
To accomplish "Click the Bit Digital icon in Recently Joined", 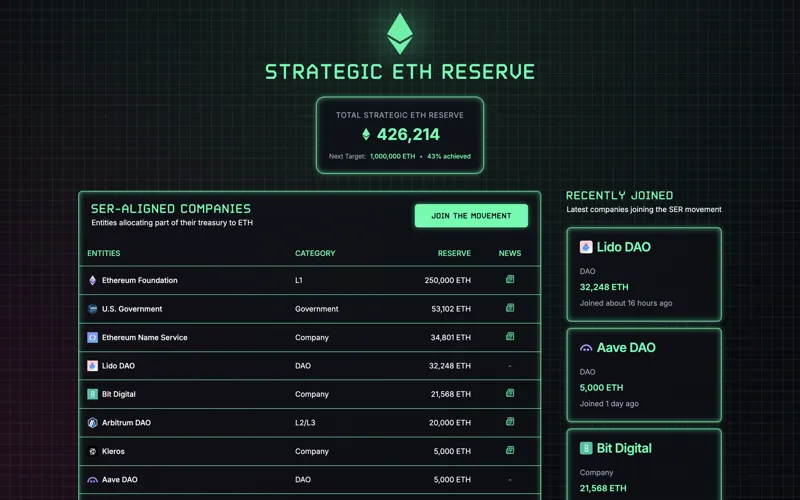I will pos(586,448).
